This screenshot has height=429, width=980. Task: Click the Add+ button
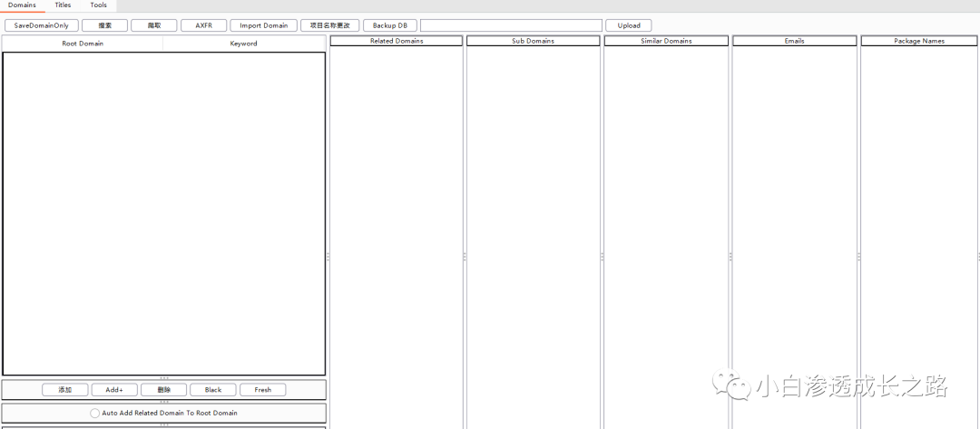click(x=114, y=390)
